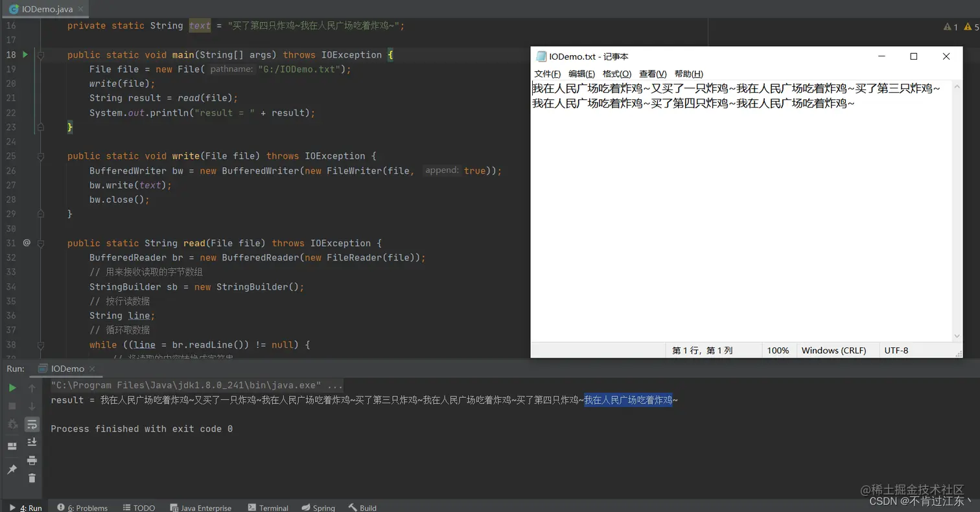Pin the Run tab with the pin icon
The image size is (980, 512).
click(x=12, y=469)
